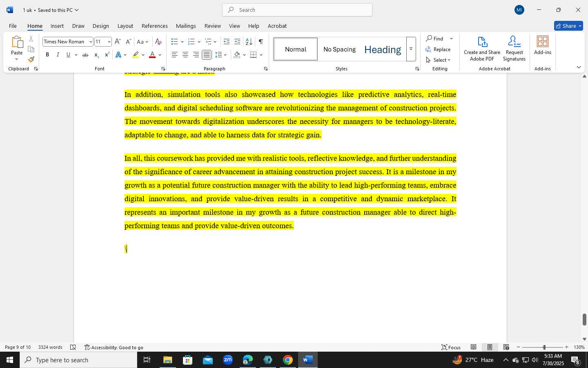Click the Share button

pyautogui.click(x=568, y=26)
